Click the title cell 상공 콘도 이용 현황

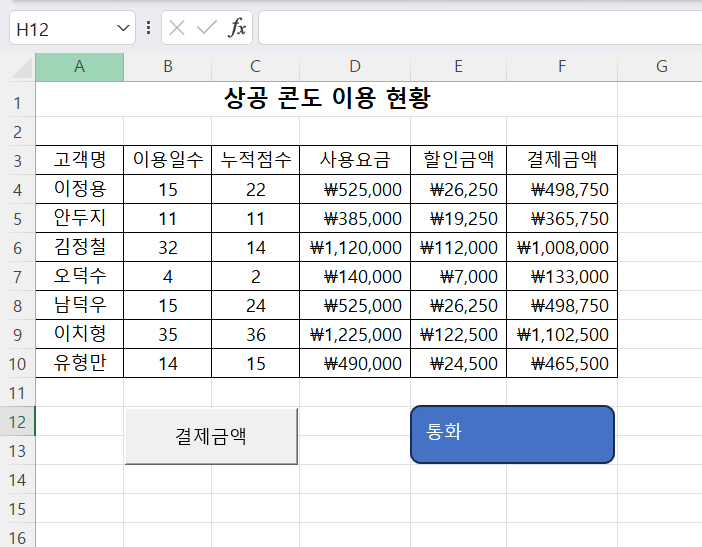click(326, 100)
